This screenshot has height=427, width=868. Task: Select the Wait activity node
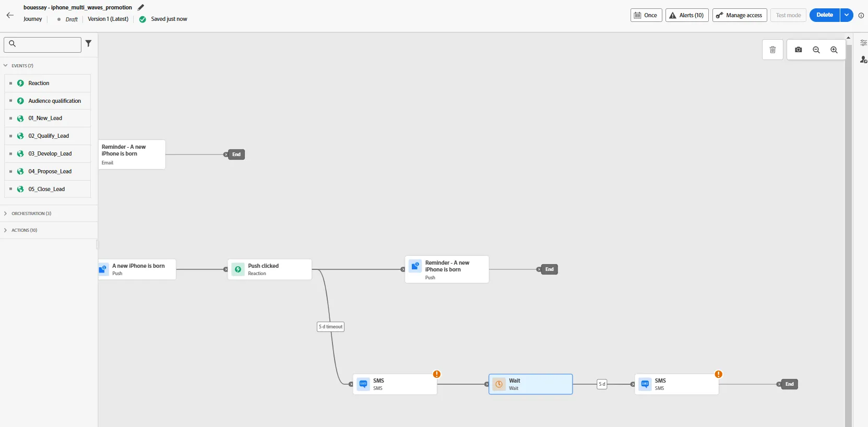pyautogui.click(x=531, y=384)
